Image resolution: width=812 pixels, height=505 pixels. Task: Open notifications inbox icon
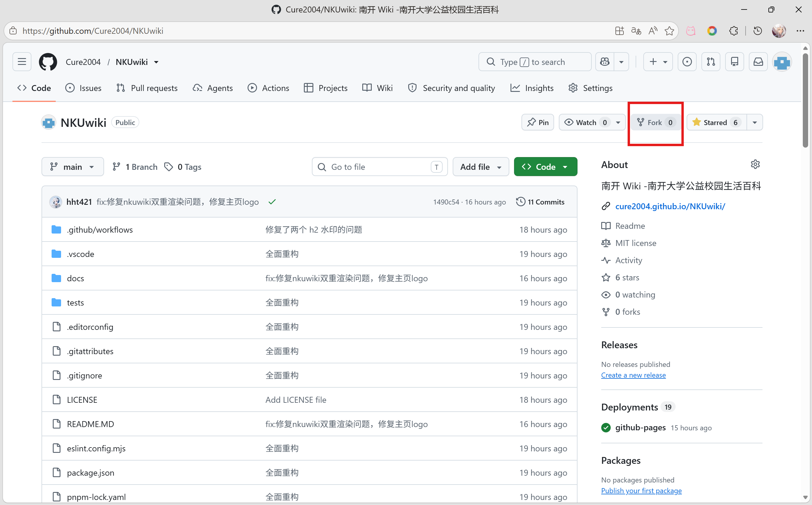coord(758,62)
